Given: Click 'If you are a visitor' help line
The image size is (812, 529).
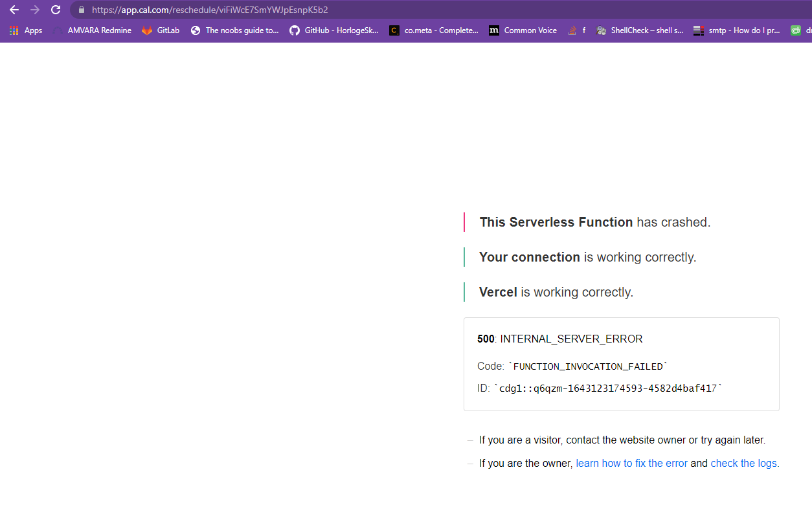Looking at the screenshot, I should point(622,440).
